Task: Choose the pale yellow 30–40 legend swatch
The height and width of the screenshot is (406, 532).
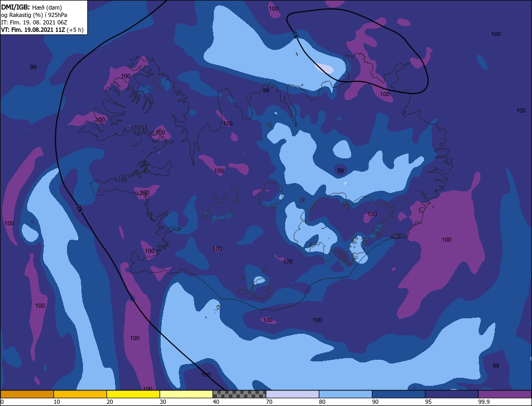Action: (186, 394)
